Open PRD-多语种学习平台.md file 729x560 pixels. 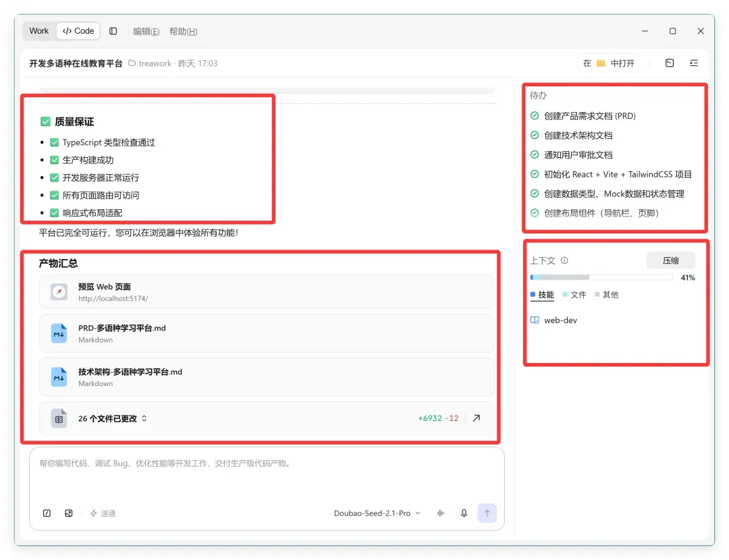[267, 333]
